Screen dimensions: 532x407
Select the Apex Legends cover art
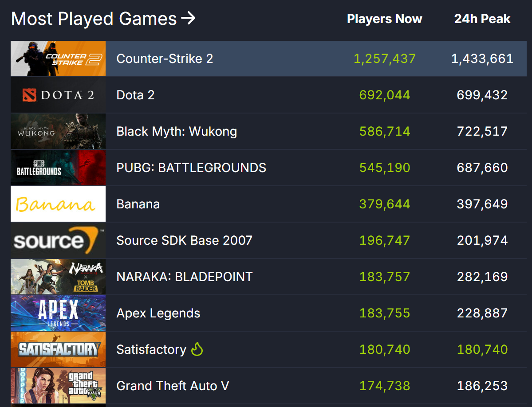point(58,313)
